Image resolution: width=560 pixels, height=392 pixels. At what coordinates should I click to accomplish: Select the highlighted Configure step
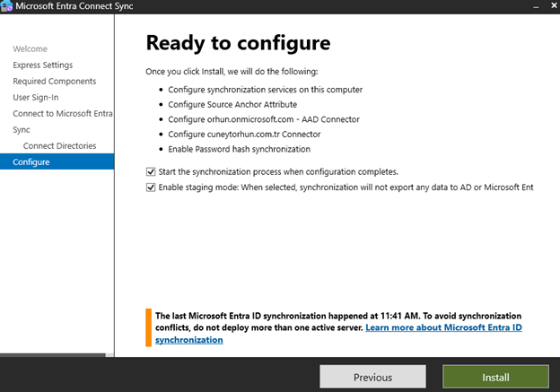31,161
